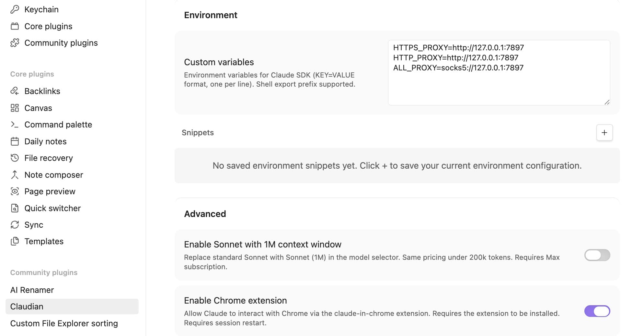
Task: Click the Keychain key icon
Action: (x=15, y=9)
